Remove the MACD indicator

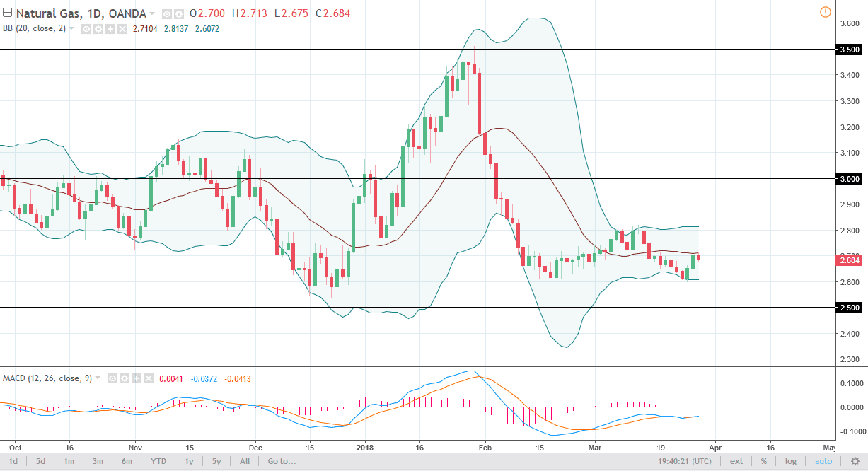point(147,378)
